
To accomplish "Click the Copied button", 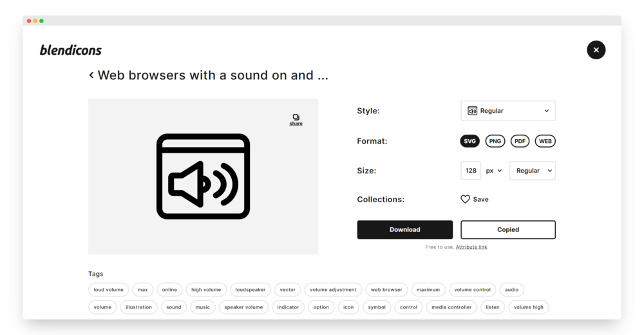I will click(508, 229).
